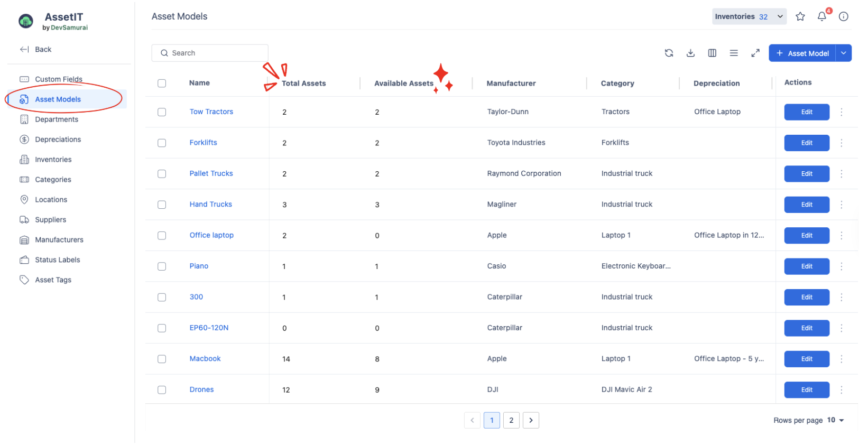The width and height of the screenshot is (868, 445).
Task: Click the row density icon
Action: [734, 53]
